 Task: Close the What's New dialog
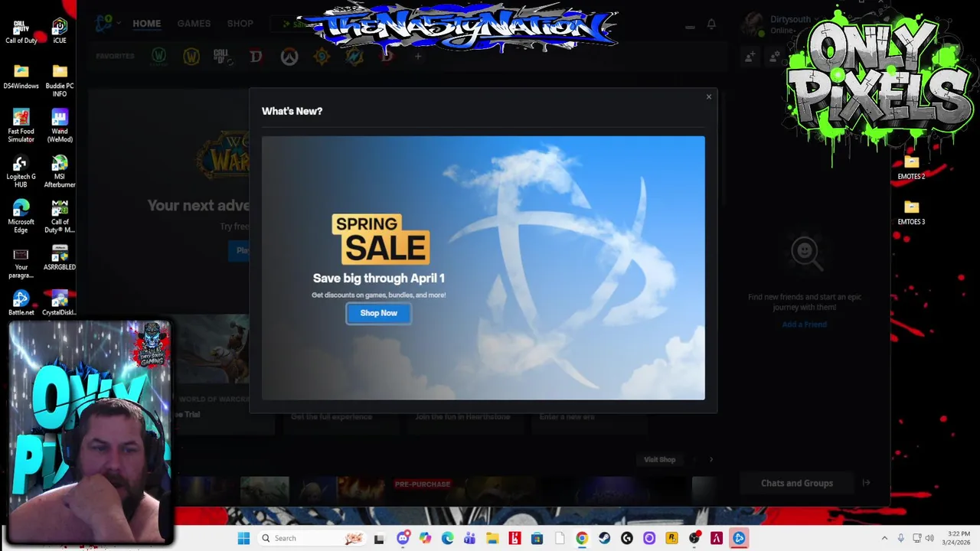coord(708,97)
